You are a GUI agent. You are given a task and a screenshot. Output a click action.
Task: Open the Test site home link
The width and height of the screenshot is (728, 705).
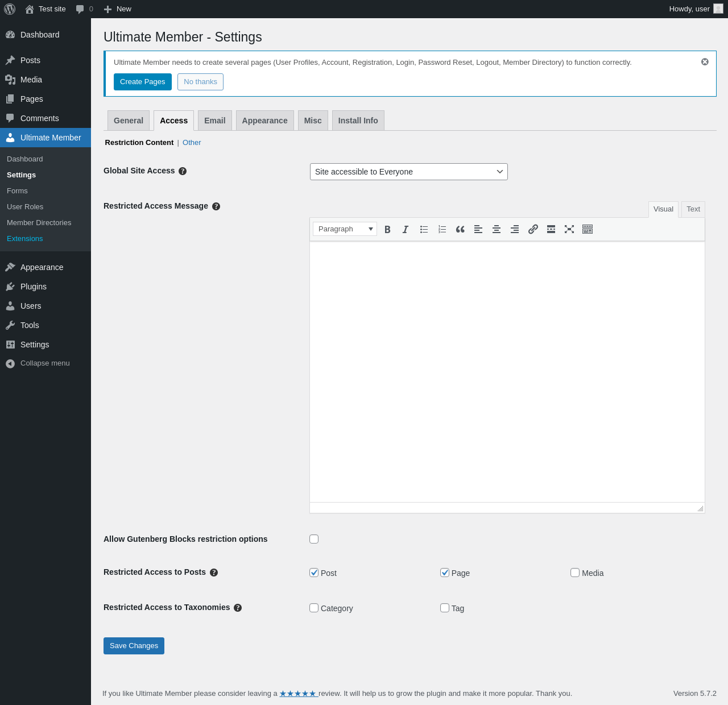coord(45,9)
